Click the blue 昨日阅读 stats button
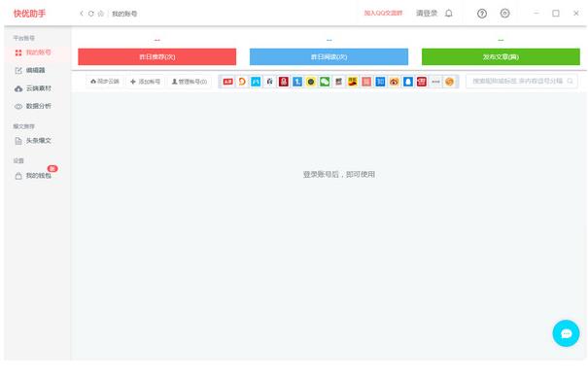 pos(329,56)
